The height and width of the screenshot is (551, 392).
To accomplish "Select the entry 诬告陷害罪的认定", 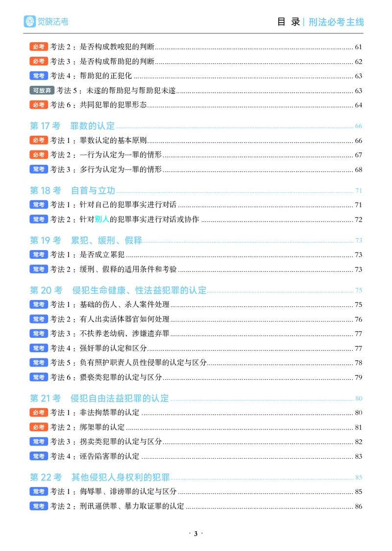I will [x=109, y=456].
